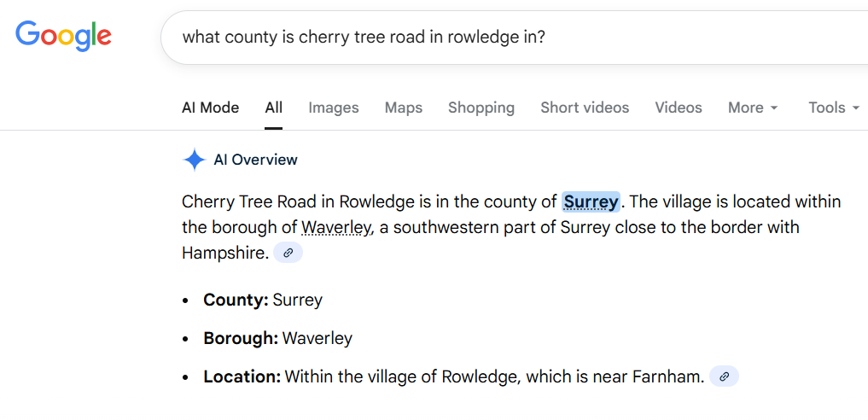Click the highlighted Surrey link
Viewport: 868px width, 420px height.
click(591, 202)
